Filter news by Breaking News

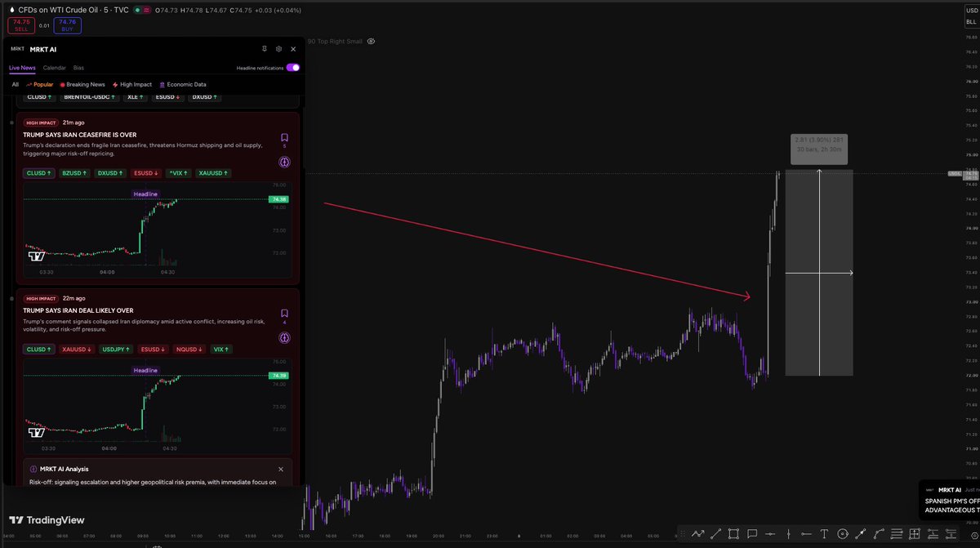pos(82,84)
